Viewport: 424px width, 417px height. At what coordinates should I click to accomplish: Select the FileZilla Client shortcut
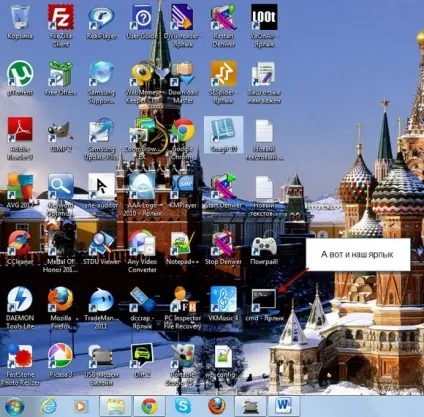(61, 17)
